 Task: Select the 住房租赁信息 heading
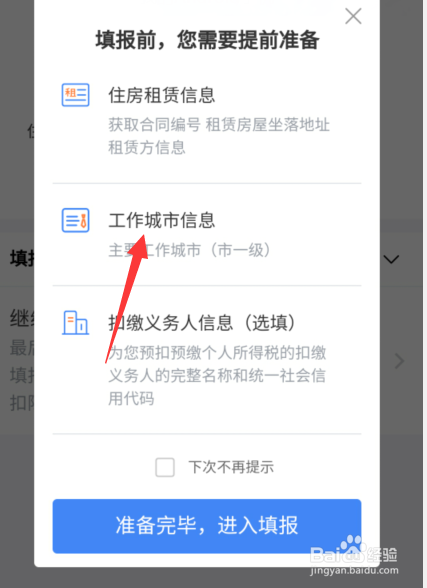tap(162, 95)
